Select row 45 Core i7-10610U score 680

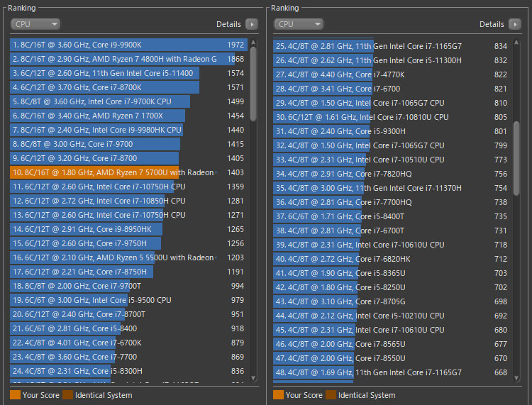click(x=392, y=330)
